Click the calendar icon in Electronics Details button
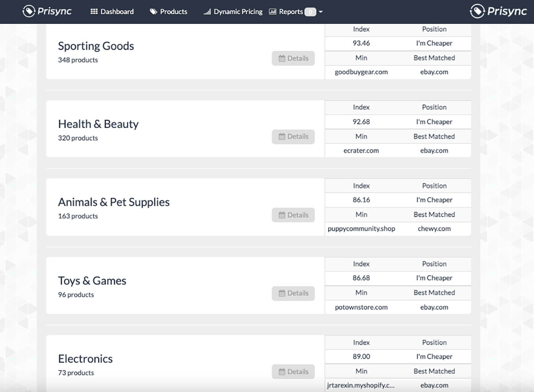 [x=282, y=372]
